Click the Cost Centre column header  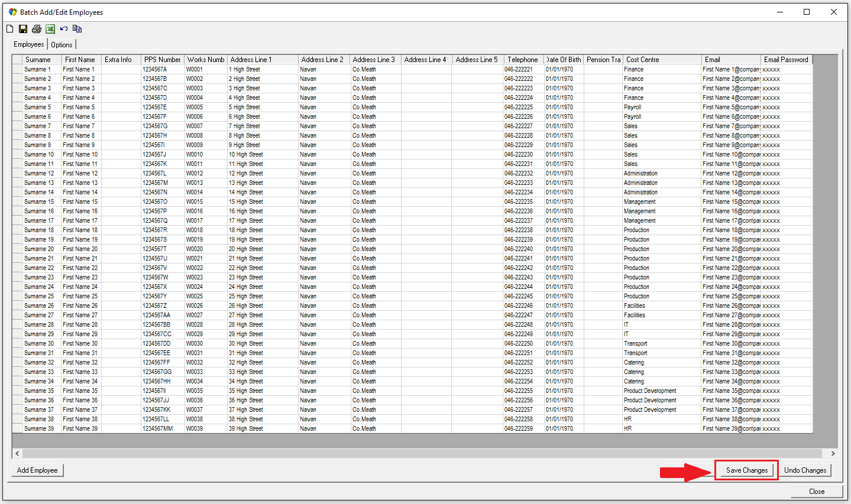[642, 60]
